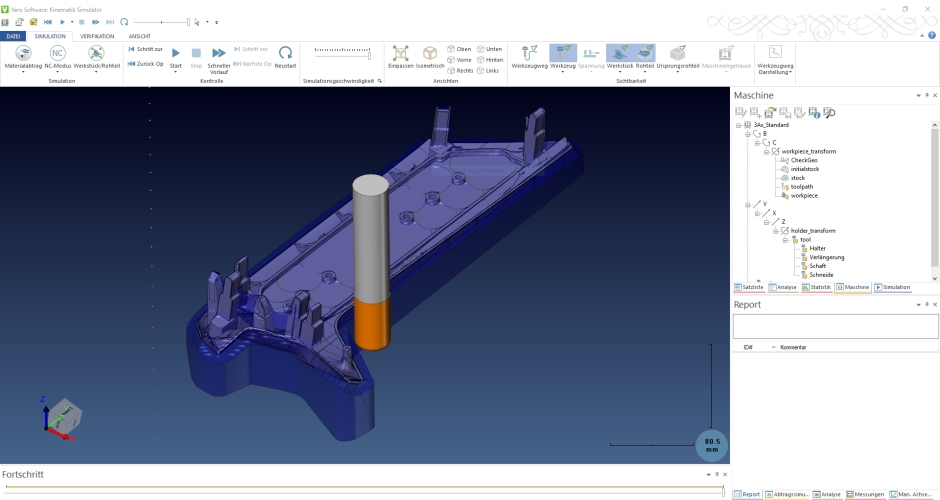Click the orientation cube in viewport
This screenshot has height=500, width=940.
coord(65,415)
